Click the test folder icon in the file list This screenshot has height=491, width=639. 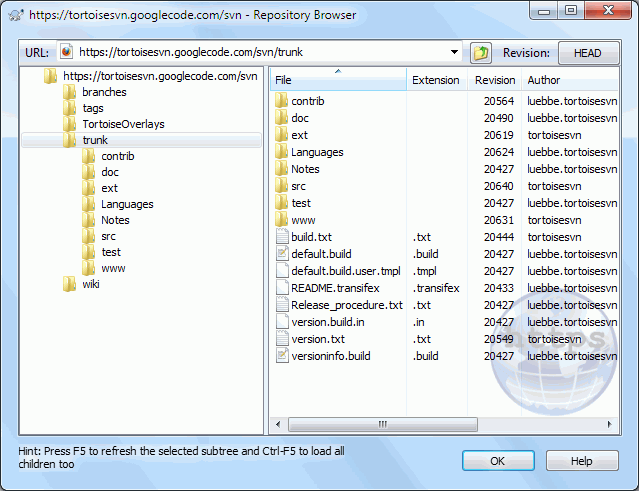282,203
